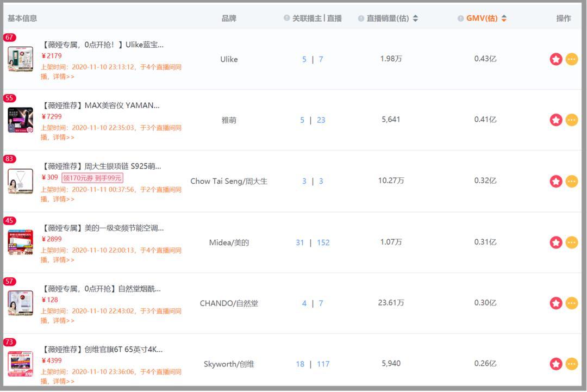The height and width of the screenshot is (392, 587).
Task: Click the red star icon for Ulike row
Action: [x=555, y=59]
